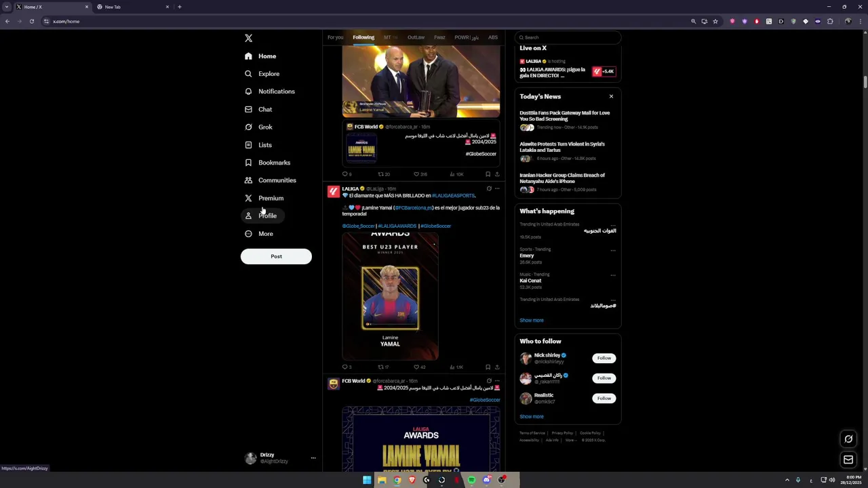Open account menu dots next to Drizzy
This screenshot has width=868, height=488.
[313, 458]
